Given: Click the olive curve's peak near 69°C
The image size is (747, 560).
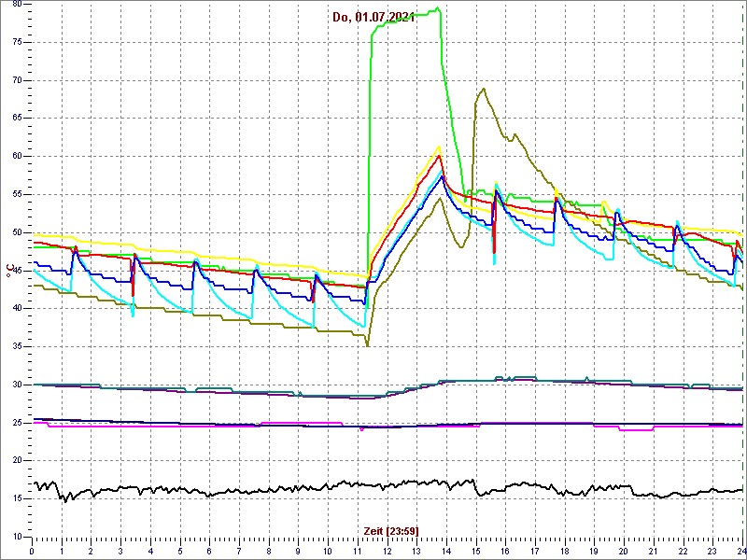Looking at the screenshot, I should tap(484, 89).
